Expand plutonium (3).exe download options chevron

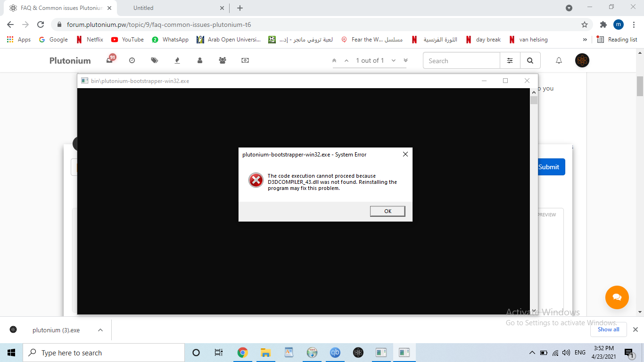click(100, 330)
